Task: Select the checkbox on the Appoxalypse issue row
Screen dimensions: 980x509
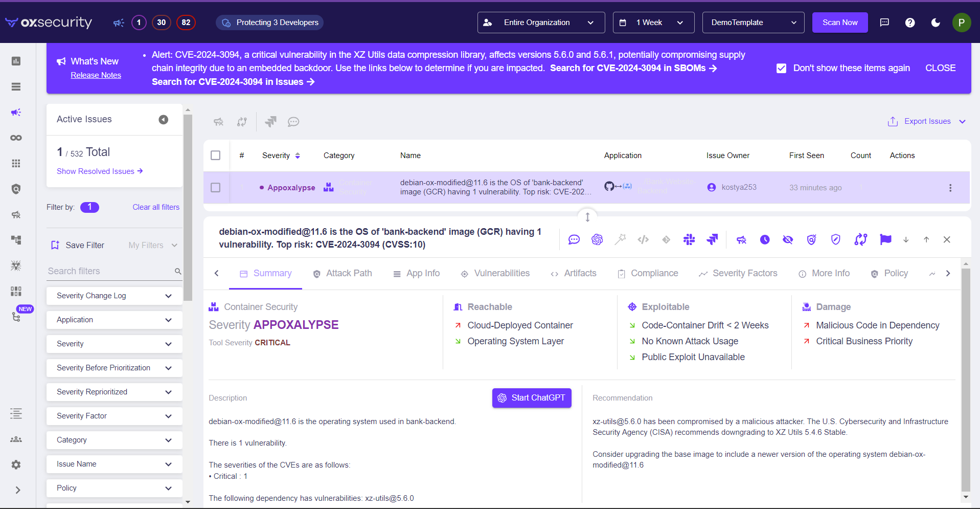Action: pyautogui.click(x=215, y=187)
